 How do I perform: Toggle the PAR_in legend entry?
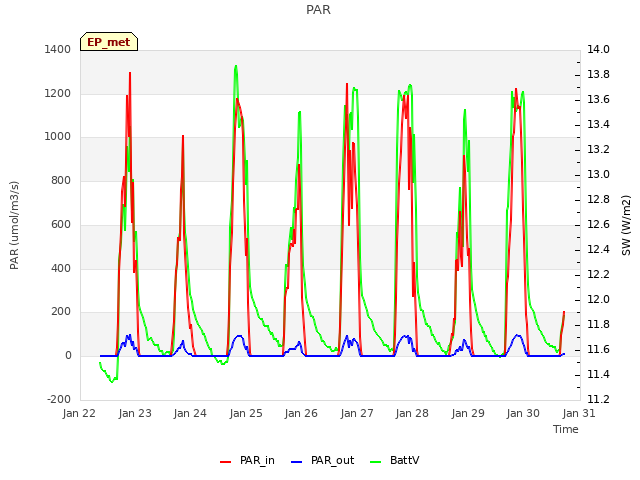[x=247, y=460]
